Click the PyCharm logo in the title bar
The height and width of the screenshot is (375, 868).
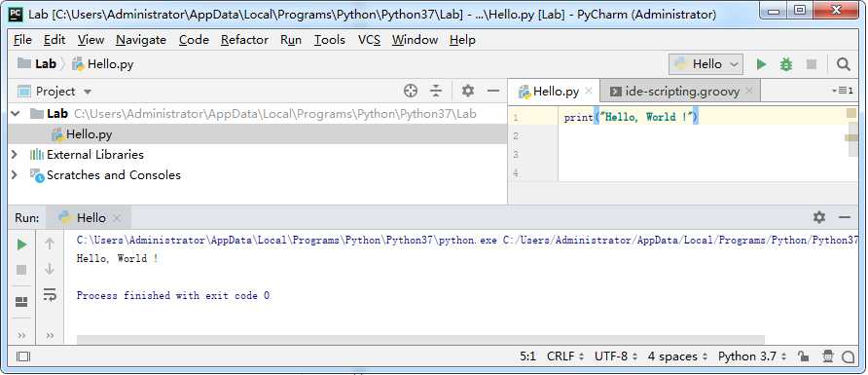click(x=17, y=14)
